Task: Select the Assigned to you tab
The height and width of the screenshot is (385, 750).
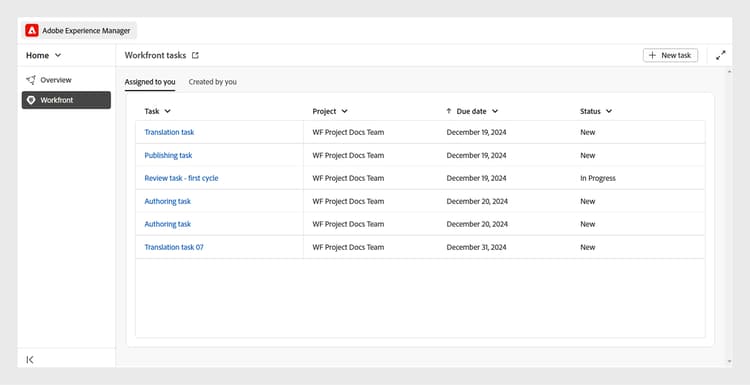Action: point(150,82)
